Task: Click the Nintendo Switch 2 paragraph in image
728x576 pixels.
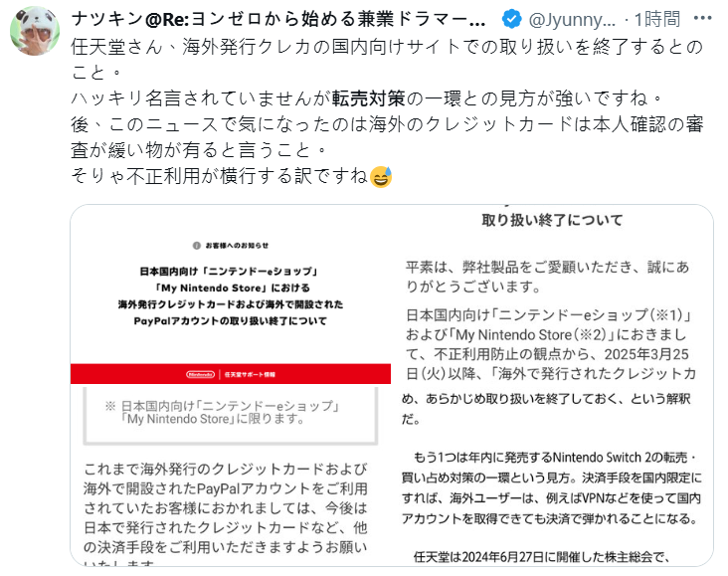Action: [x=552, y=487]
